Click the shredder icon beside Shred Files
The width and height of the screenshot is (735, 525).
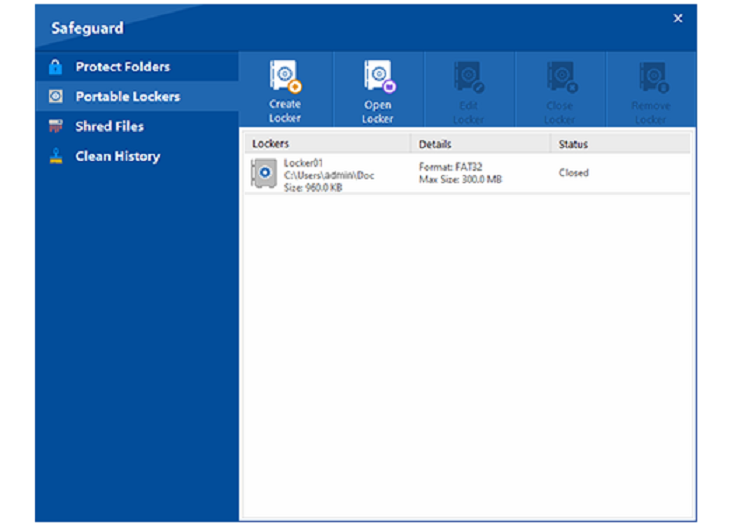point(55,126)
